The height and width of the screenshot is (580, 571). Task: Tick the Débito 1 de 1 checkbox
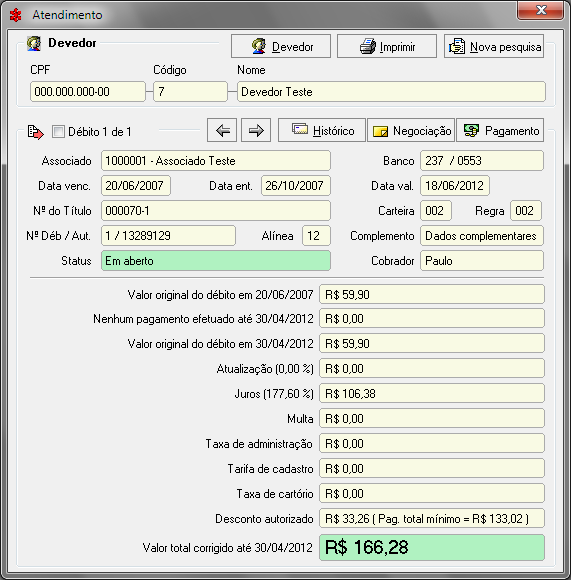(x=58, y=132)
